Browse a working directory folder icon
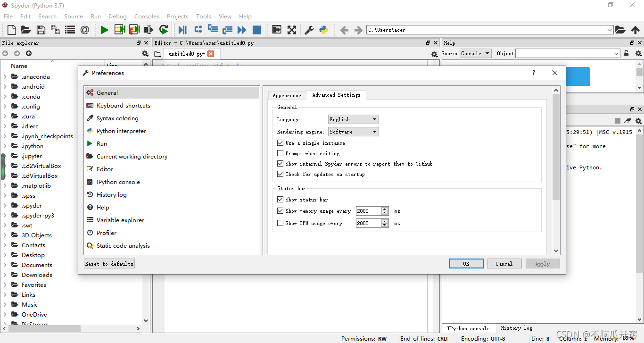The width and height of the screenshot is (644, 343). point(620,30)
